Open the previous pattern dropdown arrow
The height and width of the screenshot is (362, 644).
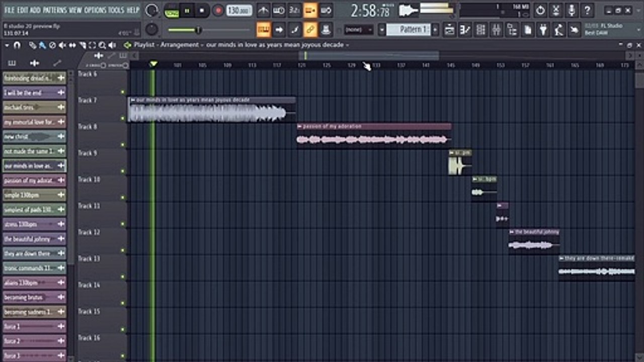click(x=382, y=30)
